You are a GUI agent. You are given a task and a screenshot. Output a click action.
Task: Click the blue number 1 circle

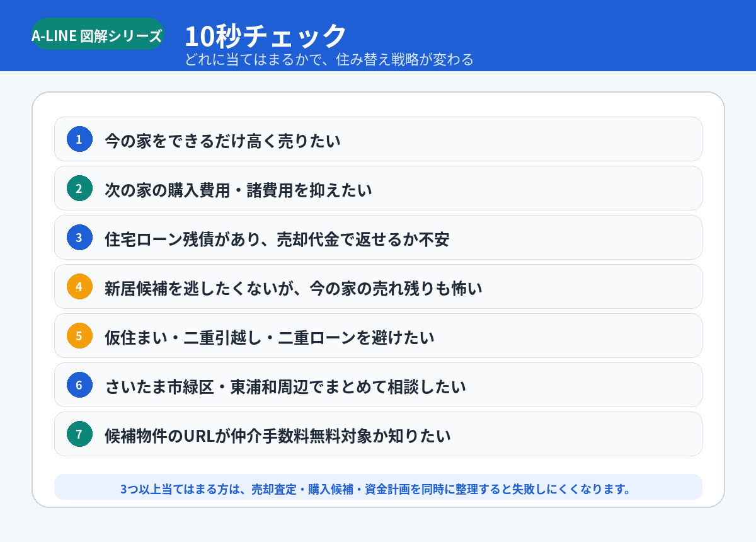pyautogui.click(x=79, y=139)
